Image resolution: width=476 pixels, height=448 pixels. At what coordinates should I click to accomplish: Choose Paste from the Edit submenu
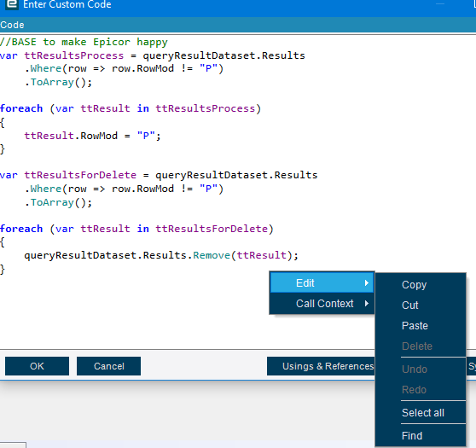[415, 326]
